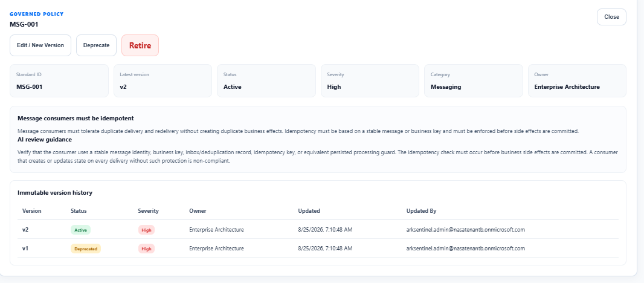644x283 pixels.
Task: Click the High severity badge in the v1 row
Action: point(146,249)
